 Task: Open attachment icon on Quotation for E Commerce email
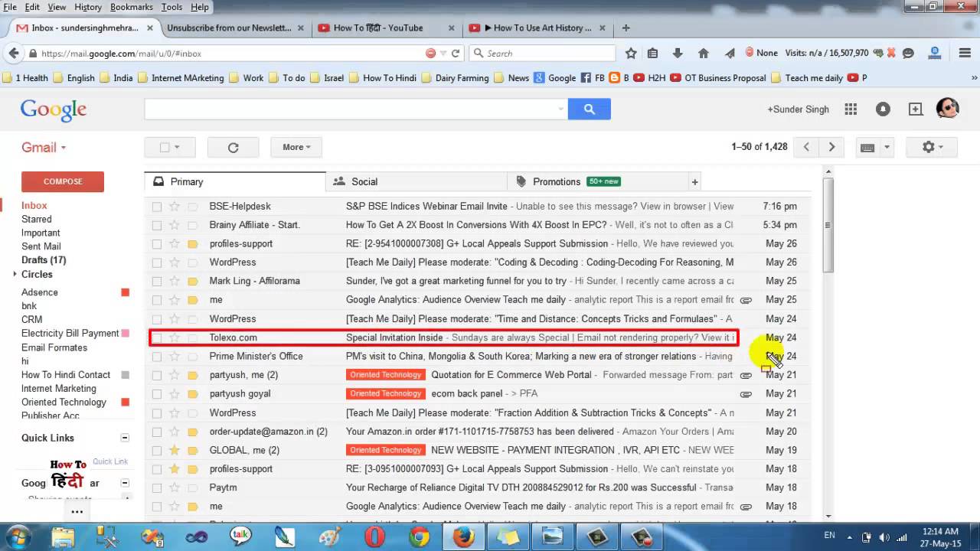pyautogui.click(x=746, y=375)
